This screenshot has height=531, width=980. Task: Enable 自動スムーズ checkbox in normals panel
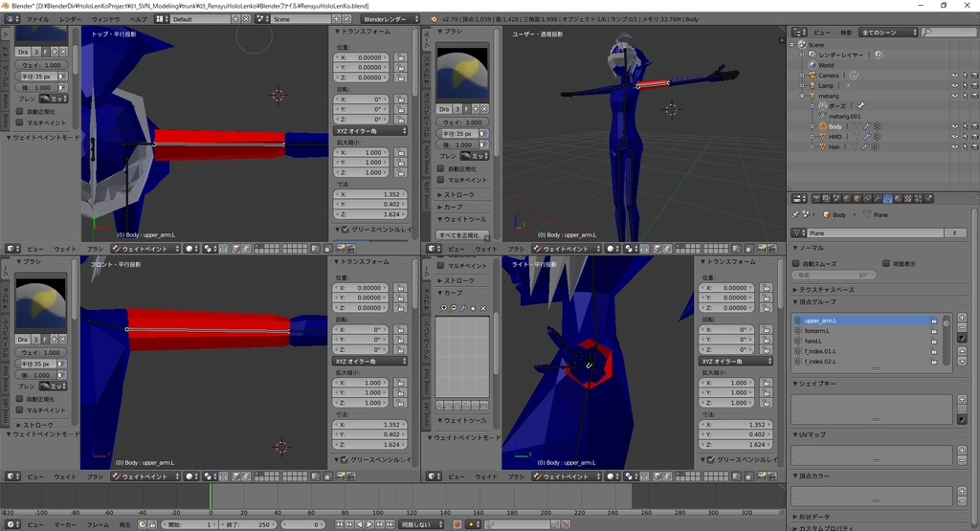tap(796, 264)
